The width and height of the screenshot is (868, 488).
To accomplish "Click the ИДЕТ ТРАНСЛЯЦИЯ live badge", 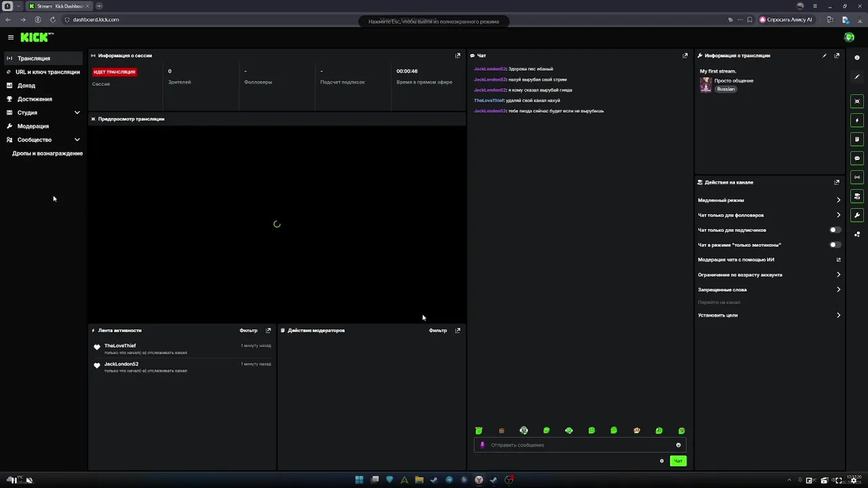I will pyautogui.click(x=115, y=72).
